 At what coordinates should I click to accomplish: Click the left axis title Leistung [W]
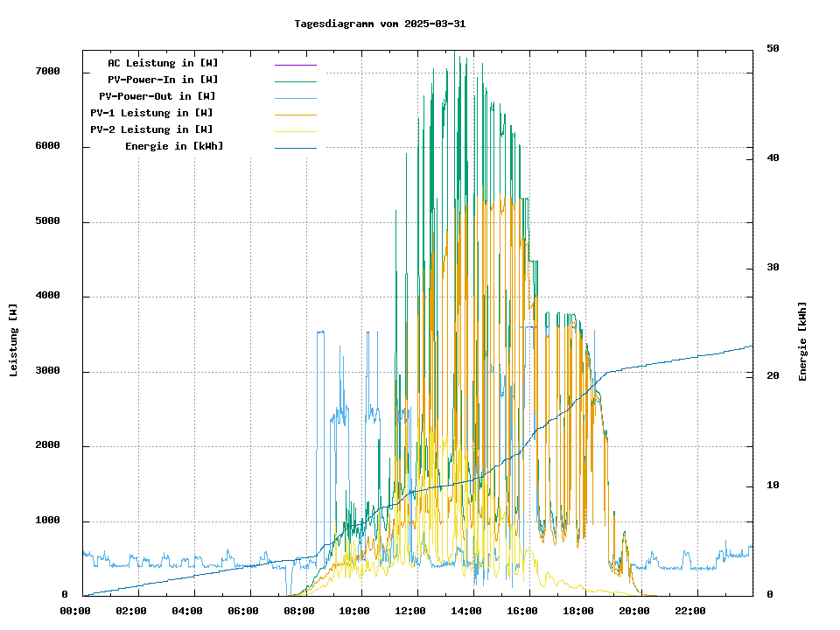click(x=14, y=340)
